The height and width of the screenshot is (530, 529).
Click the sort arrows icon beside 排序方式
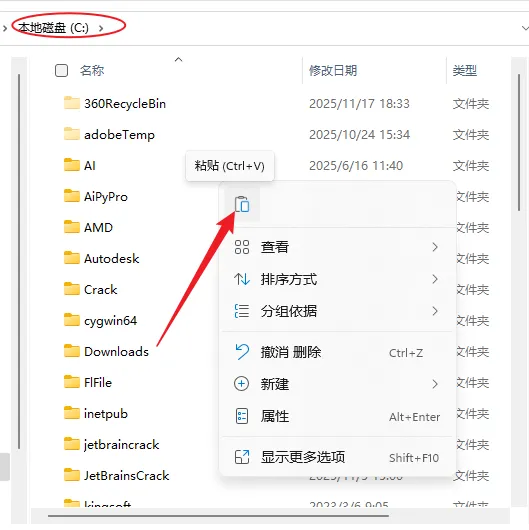point(242,279)
